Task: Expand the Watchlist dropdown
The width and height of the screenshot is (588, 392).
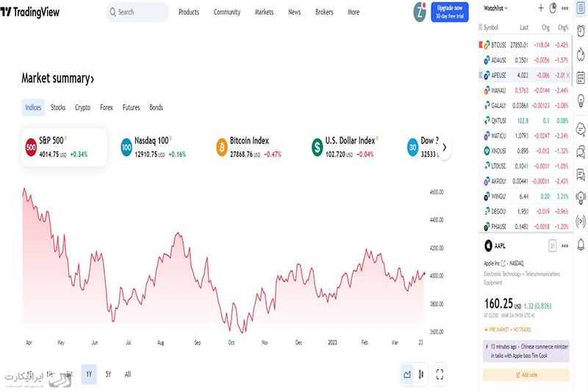Action: (495, 8)
